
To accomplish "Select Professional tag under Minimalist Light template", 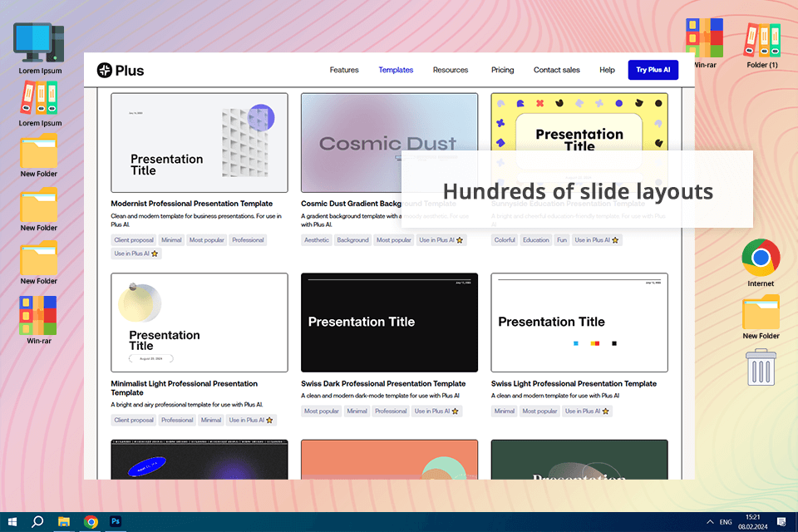I will (177, 420).
